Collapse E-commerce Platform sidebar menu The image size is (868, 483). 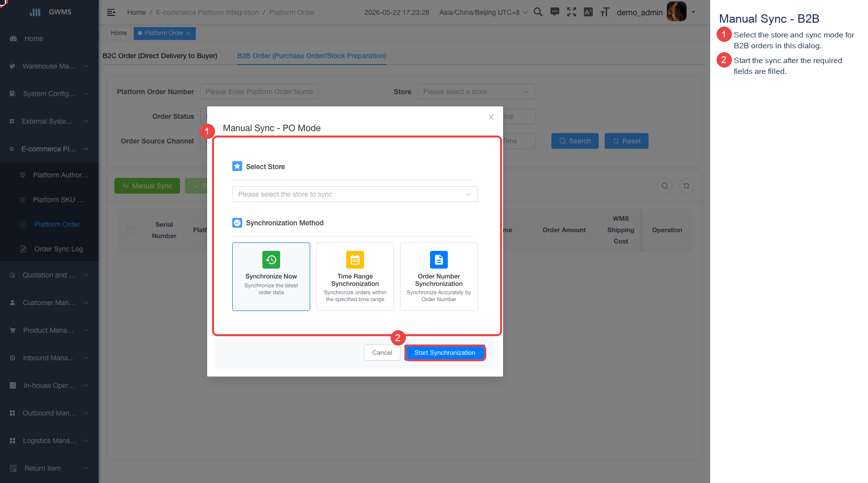(x=49, y=149)
